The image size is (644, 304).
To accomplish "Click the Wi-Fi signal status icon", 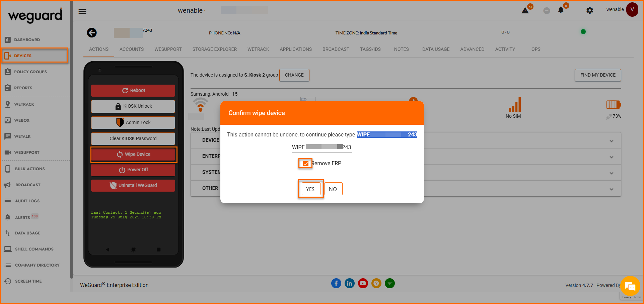I will 201,105.
